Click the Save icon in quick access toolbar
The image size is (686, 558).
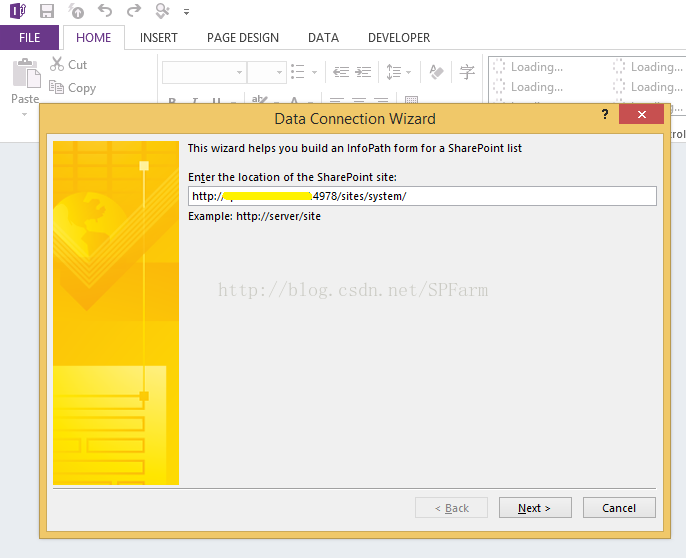click(47, 11)
